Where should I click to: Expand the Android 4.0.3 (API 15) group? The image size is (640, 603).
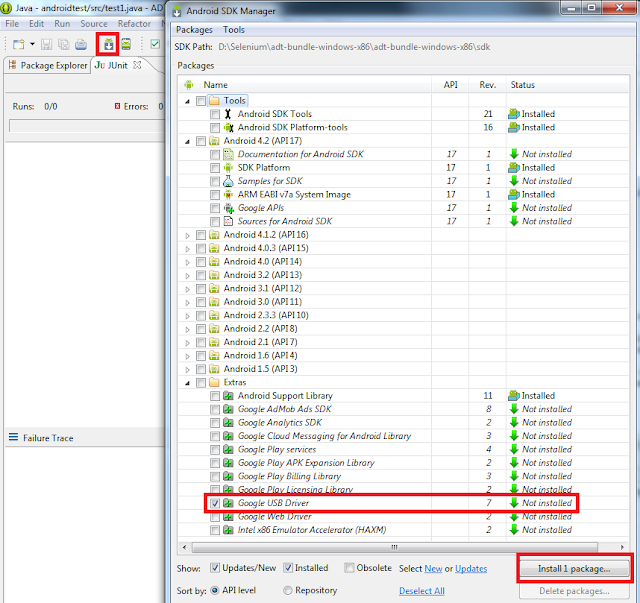click(187, 249)
